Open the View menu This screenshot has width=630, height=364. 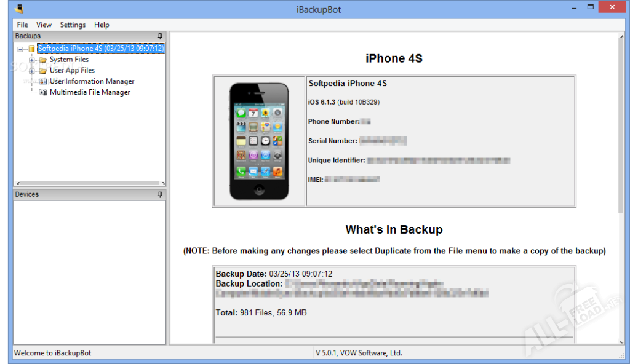pyautogui.click(x=44, y=25)
